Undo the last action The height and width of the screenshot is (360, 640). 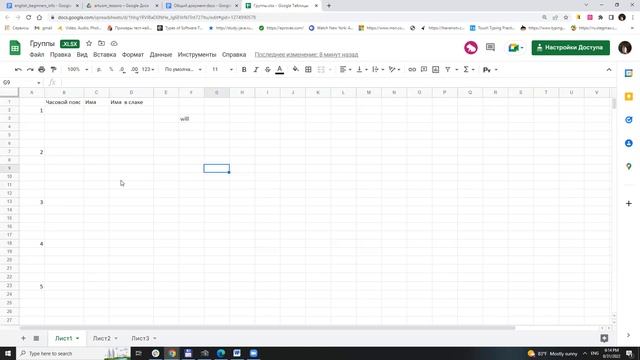[18, 70]
